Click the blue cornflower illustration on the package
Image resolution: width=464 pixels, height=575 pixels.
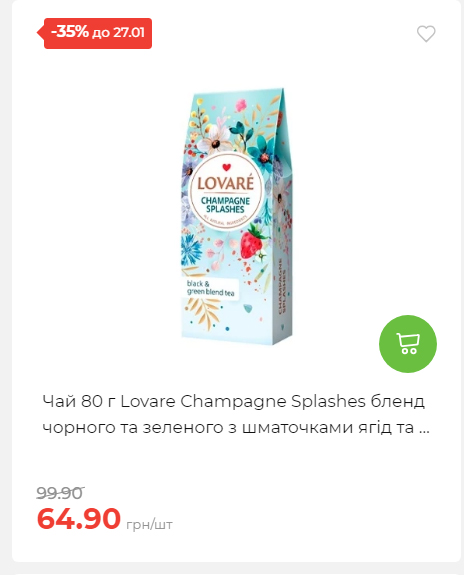coord(191,250)
